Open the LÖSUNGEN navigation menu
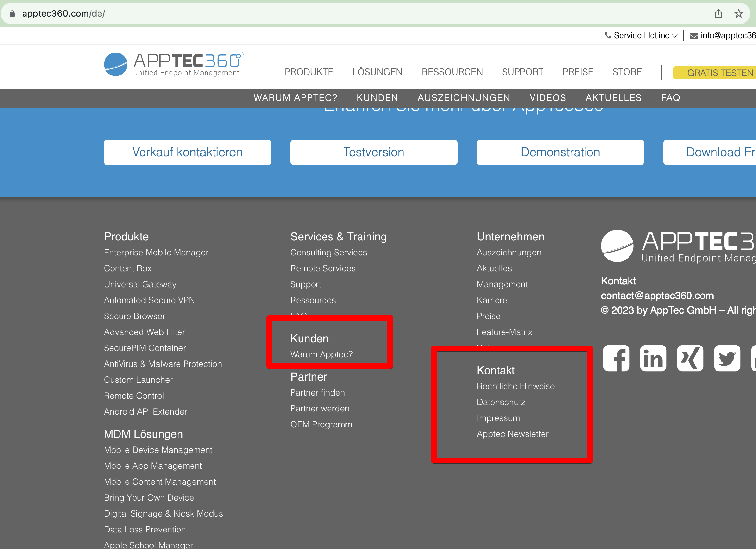The width and height of the screenshot is (756, 549). (x=377, y=72)
